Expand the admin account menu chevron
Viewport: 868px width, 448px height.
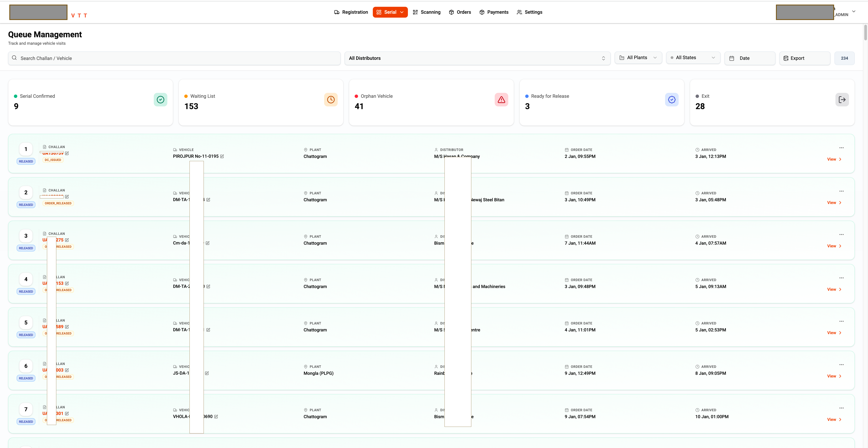coord(854,12)
